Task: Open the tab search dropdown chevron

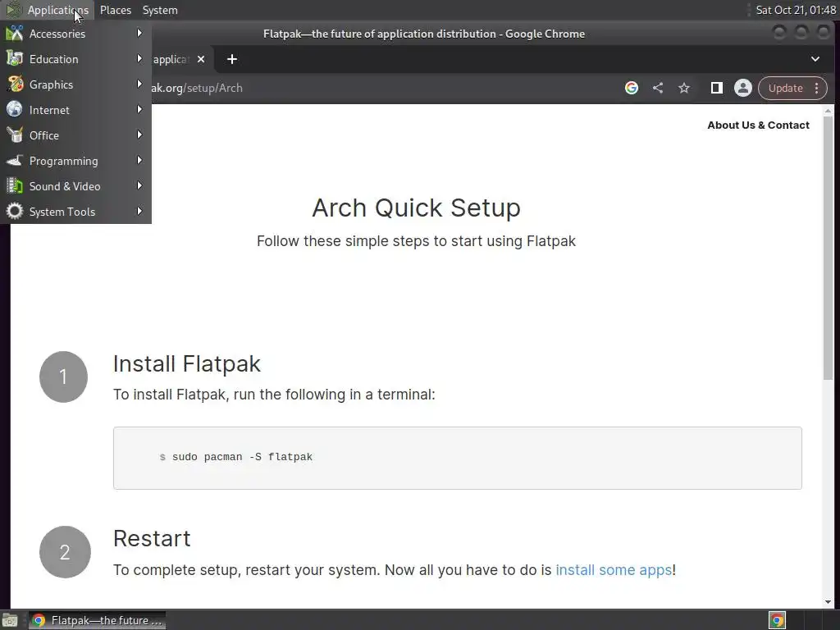Action: pyautogui.click(x=815, y=59)
